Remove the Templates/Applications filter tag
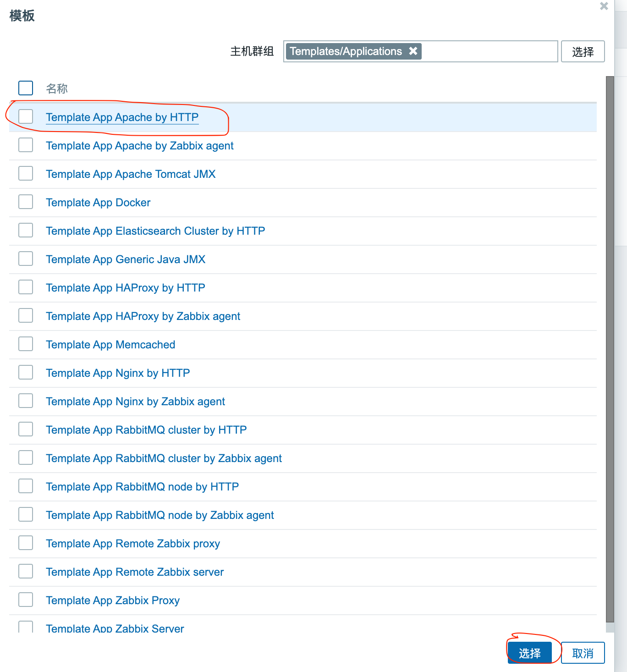627x672 pixels. click(413, 51)
